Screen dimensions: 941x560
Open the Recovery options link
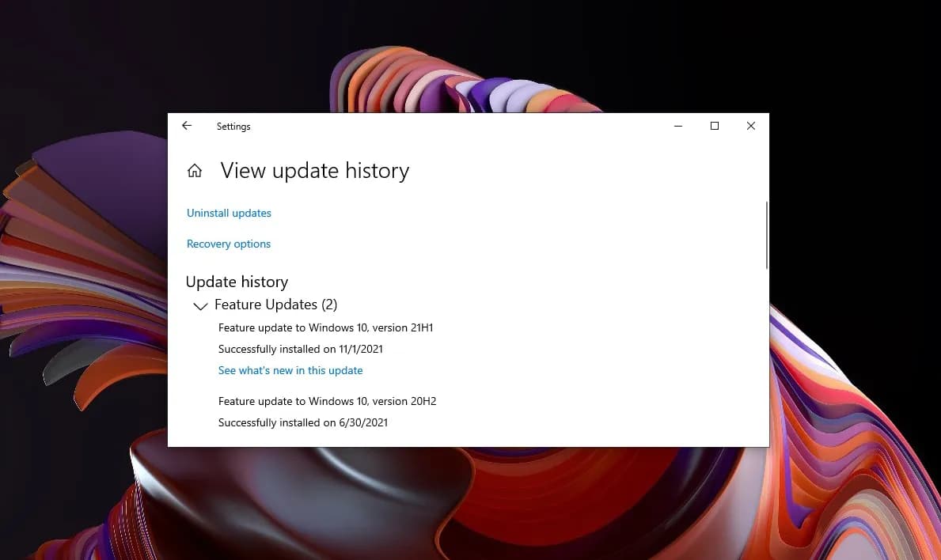pos(229,244)
